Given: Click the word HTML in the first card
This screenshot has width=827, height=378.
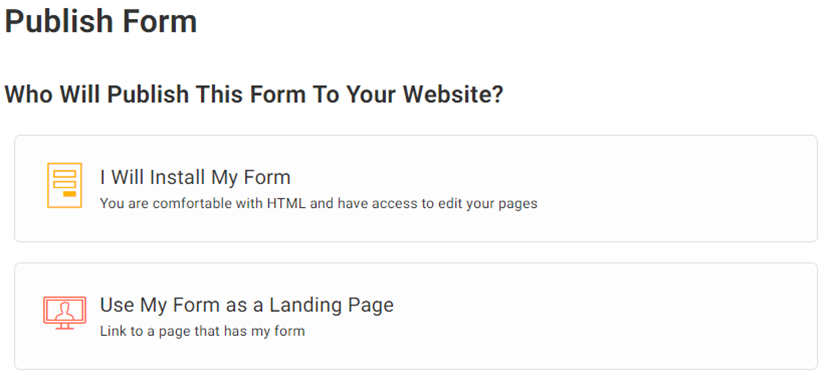Looking at the screenshot, I should pyautogui.click(x=286, y=203).
